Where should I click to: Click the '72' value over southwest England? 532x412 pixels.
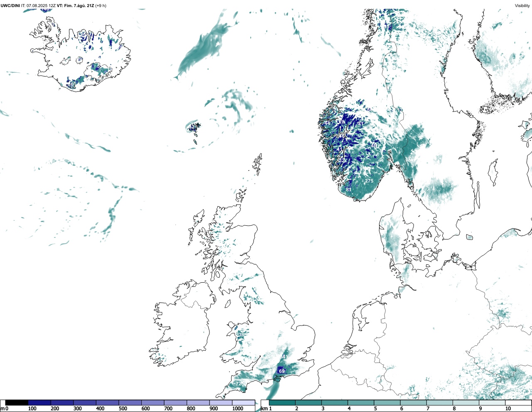point(239,383)
